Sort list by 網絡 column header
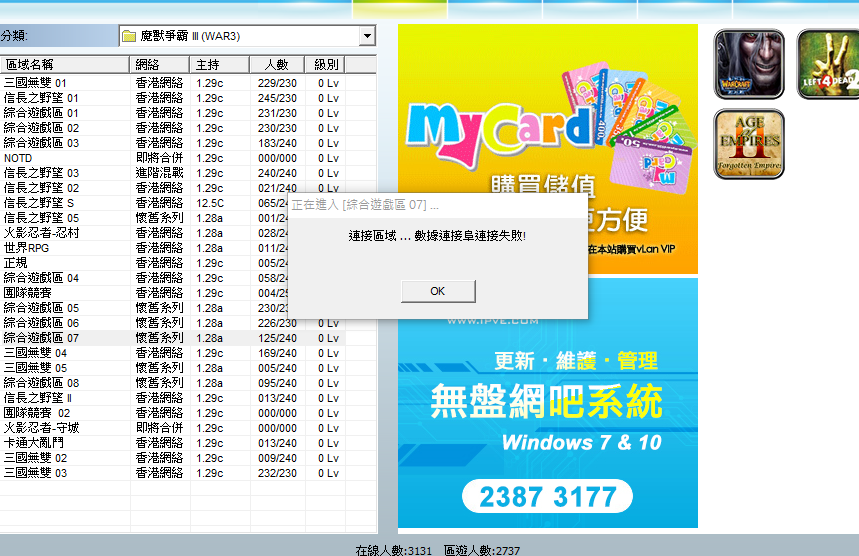Screen dimensions: 859x556 160,64
